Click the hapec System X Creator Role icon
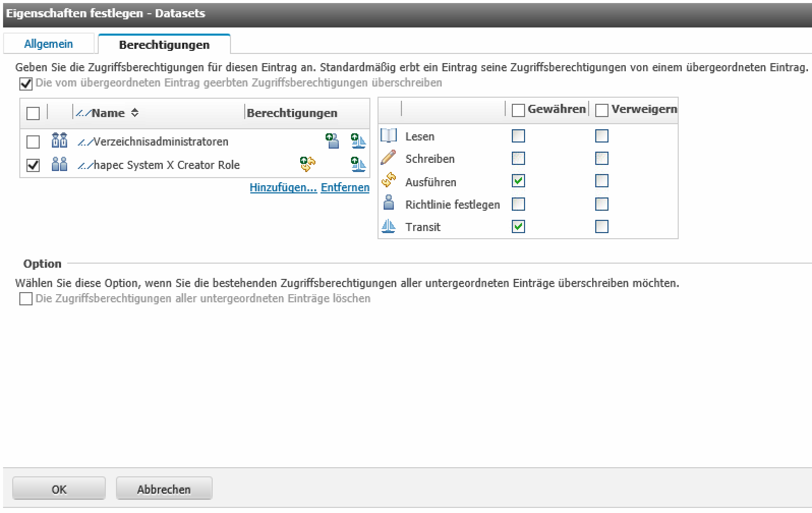The height and width of the screenshot is (513, 812). click(60, 164)
